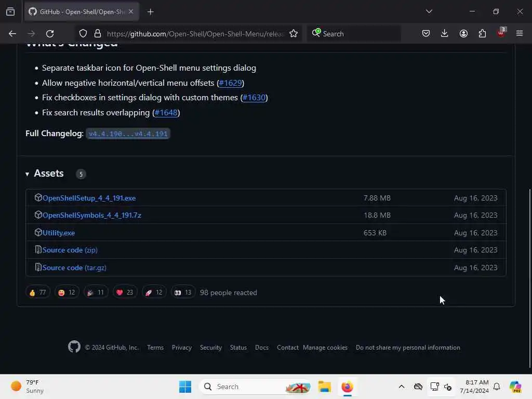Screen dimensions: 532x399
Task: Open the clock showing 8:17 AM
Action: (474, 387)
